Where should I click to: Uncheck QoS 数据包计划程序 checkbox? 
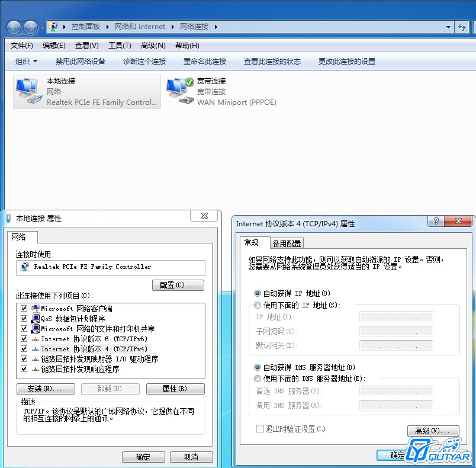24,318
